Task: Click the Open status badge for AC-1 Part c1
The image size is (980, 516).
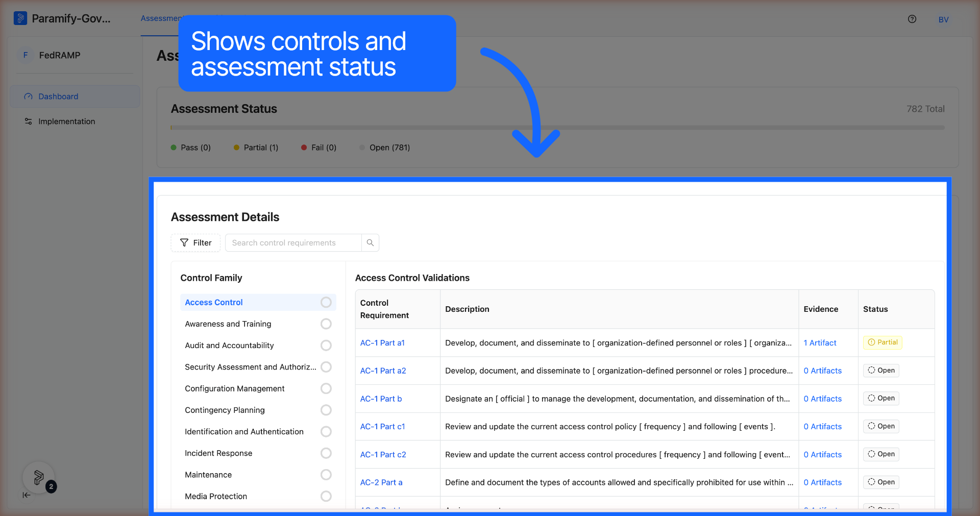Action: [x=881, y=426]
